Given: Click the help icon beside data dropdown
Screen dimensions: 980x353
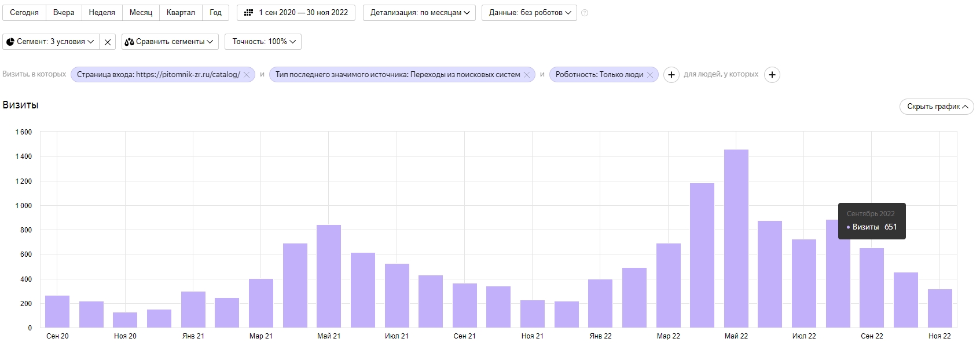Looking at the screenshot, I should pos(585,13).
